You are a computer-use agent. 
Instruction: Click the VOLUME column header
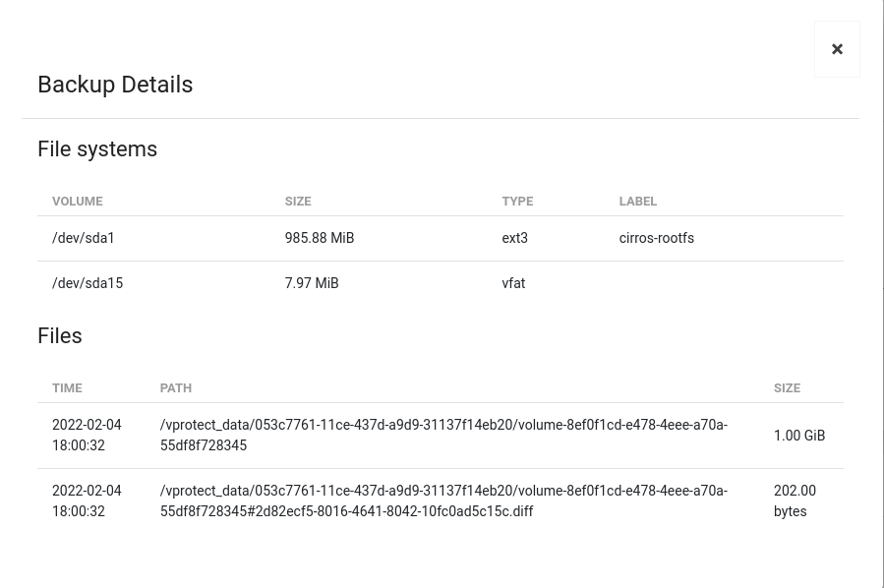point(78,202)
